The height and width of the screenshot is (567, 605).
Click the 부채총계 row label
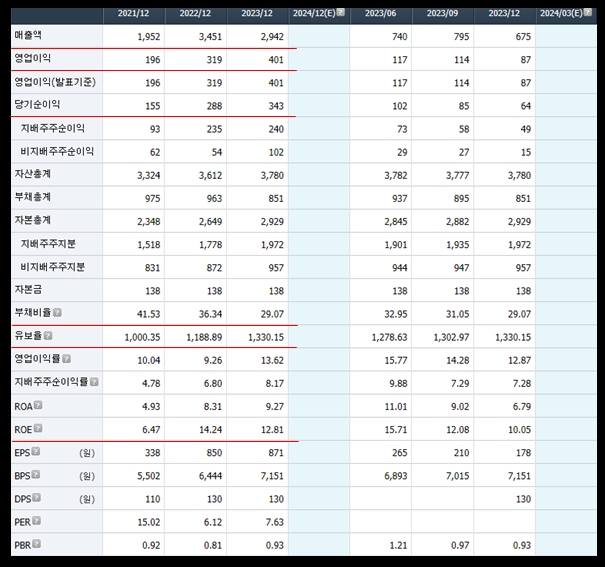tap(32, 197)
